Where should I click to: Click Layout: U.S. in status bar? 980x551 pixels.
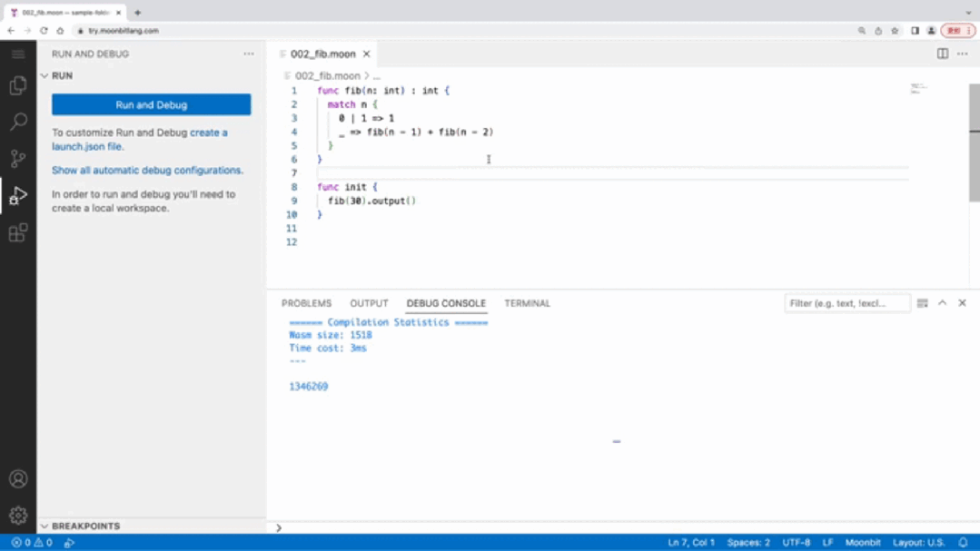(x=918, y=542)
